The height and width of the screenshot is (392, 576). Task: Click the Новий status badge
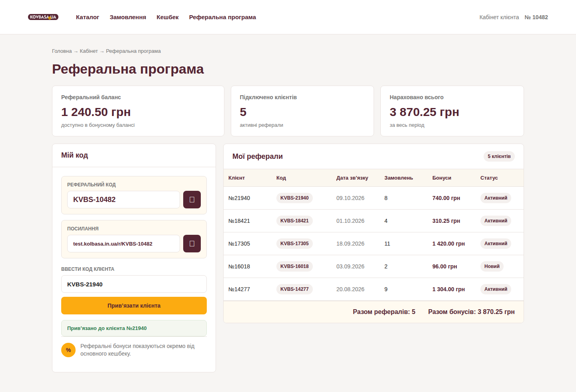492,266
